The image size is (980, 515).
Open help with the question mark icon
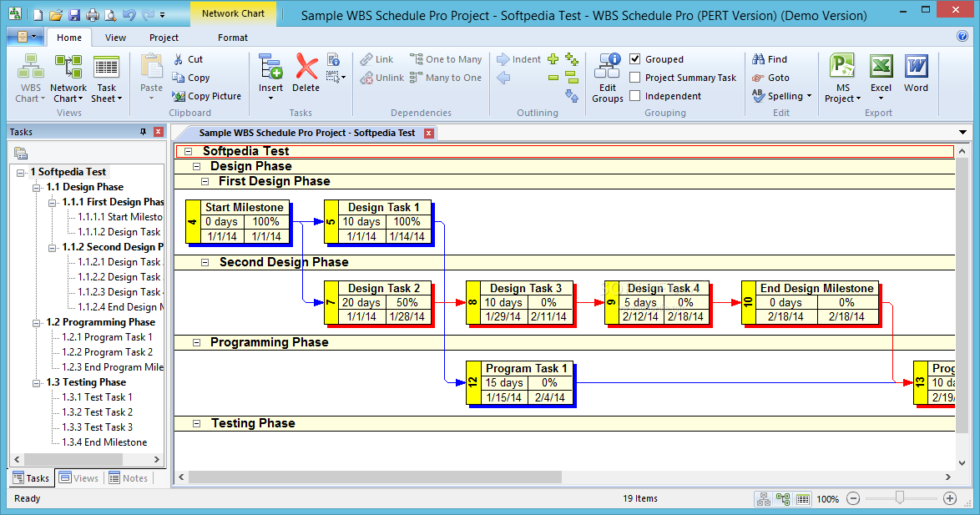click(962, 36)
